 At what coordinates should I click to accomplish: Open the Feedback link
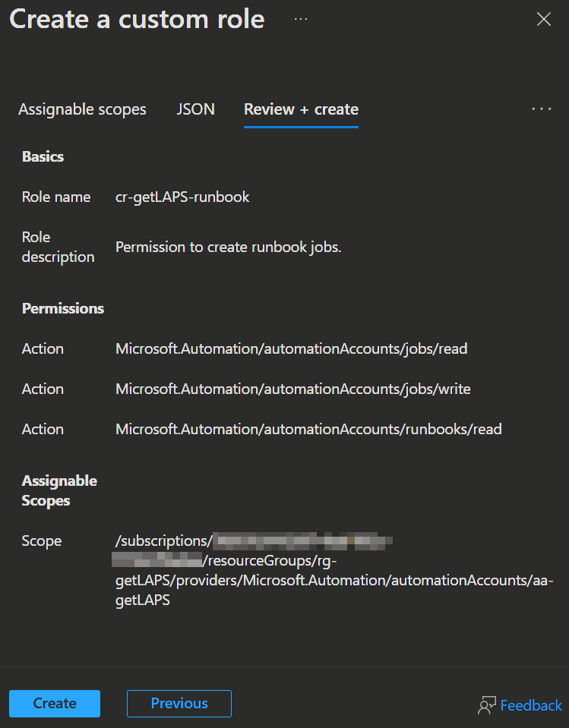coord(531,705)
